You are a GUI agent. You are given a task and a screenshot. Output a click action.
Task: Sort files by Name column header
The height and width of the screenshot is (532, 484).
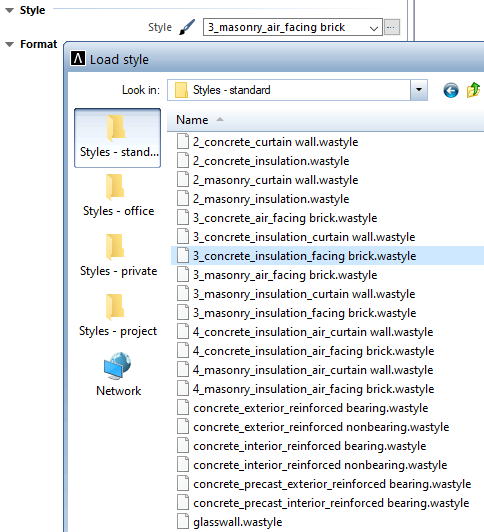192,120
